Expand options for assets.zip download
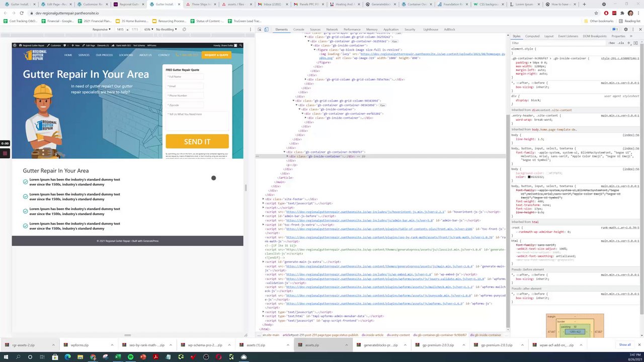The height and width of the screenshot is (362, 644). pos(346,345)
